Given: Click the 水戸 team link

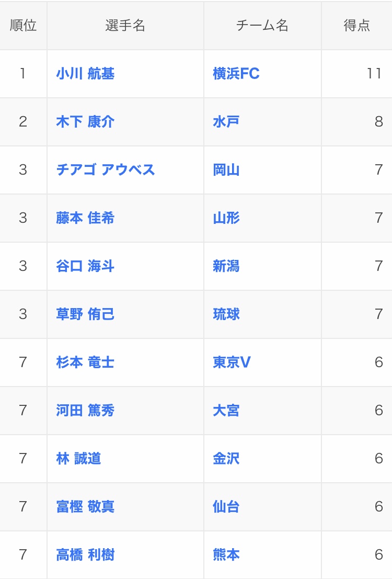Looking at the screenshot, I should click(x=226, y=122).
